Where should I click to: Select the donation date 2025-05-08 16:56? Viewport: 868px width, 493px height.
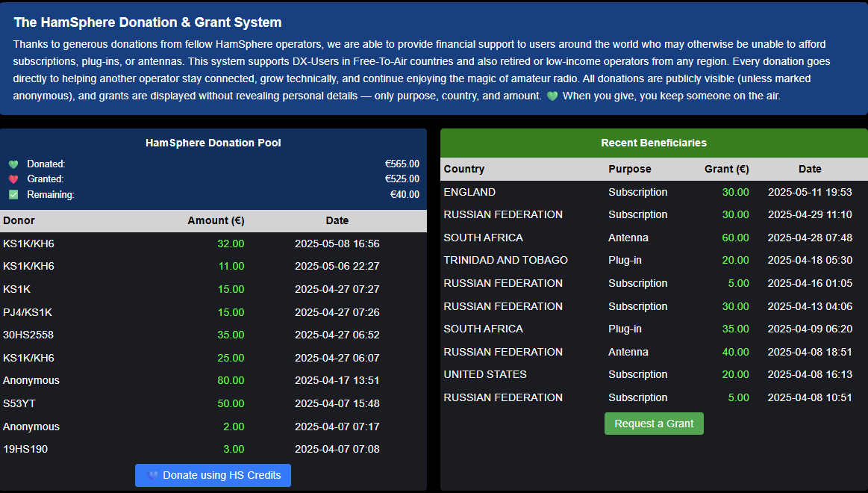[337, 244]
